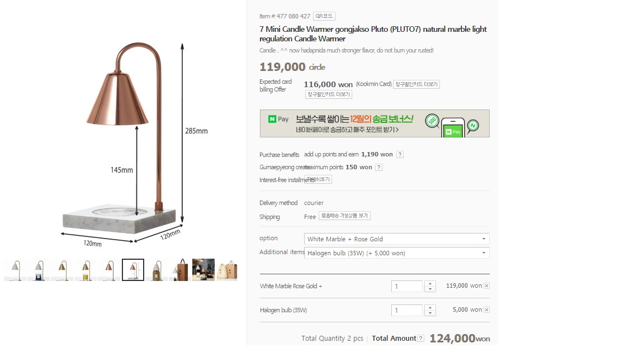Click the White Marble quantity input field
This screenshot has height=362, width=644.
coord(407,287)
